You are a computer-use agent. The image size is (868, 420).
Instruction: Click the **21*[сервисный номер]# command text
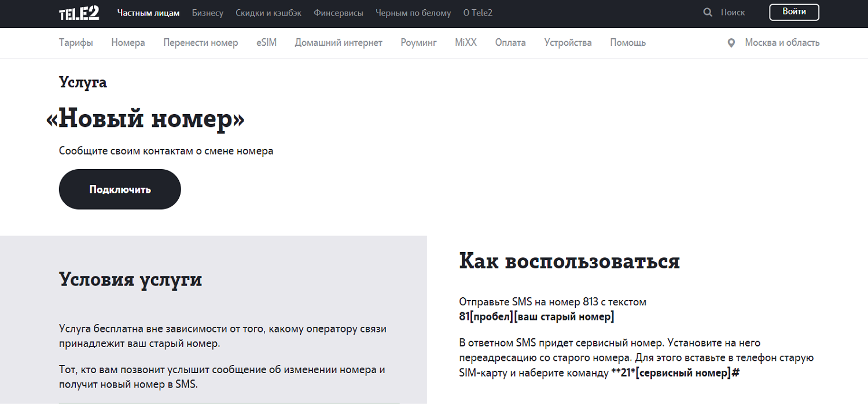[675, 373]
